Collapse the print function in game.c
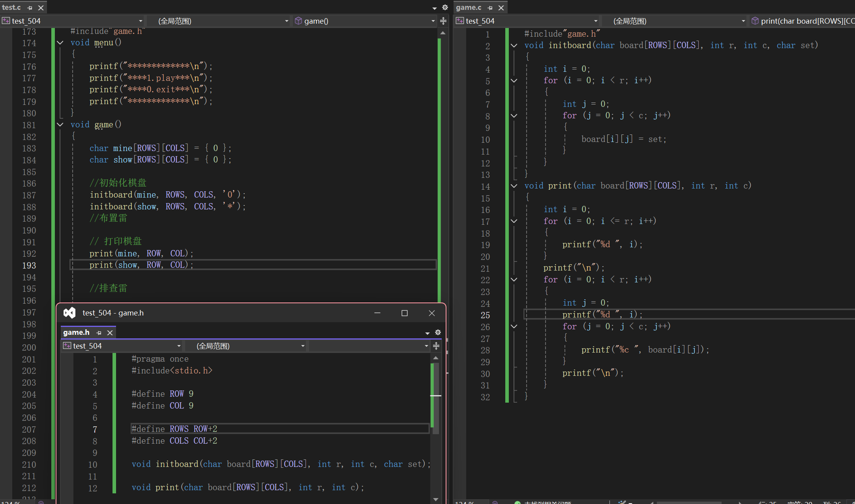855x504 pixels. [514, 186]
